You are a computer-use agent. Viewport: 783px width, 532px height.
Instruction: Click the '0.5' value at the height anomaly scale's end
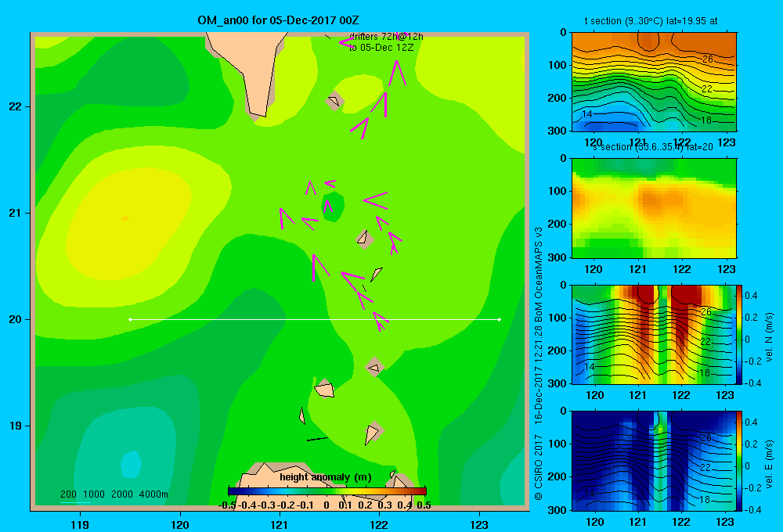424,505
